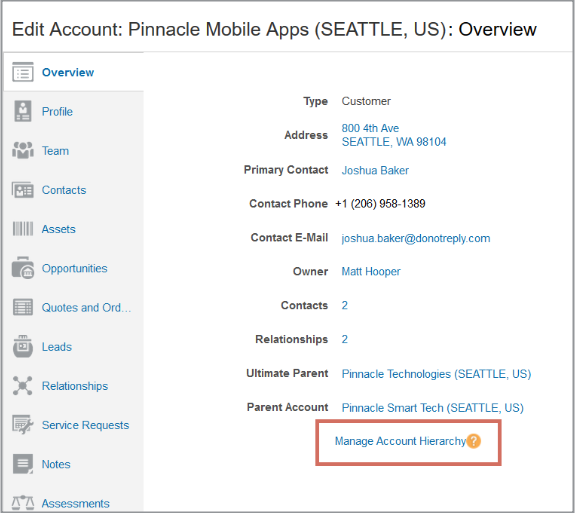Image resolution: width=575 pixels, height=513 pixels.
Task: Click the Parent Account field label
Action: [x=288, y=407]
